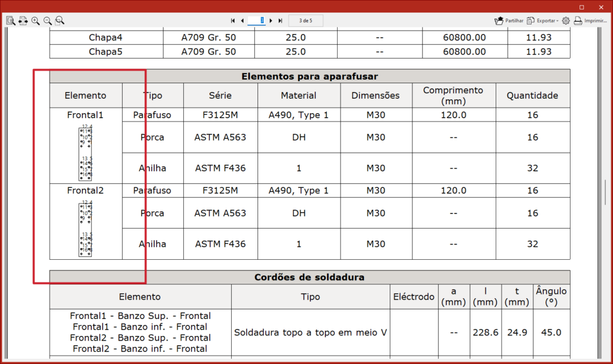The width and height of the screenshot is (613, 364).
Task: Click 'Soldadura topo a topo em meio V'
Action: (x=311, y=332)
